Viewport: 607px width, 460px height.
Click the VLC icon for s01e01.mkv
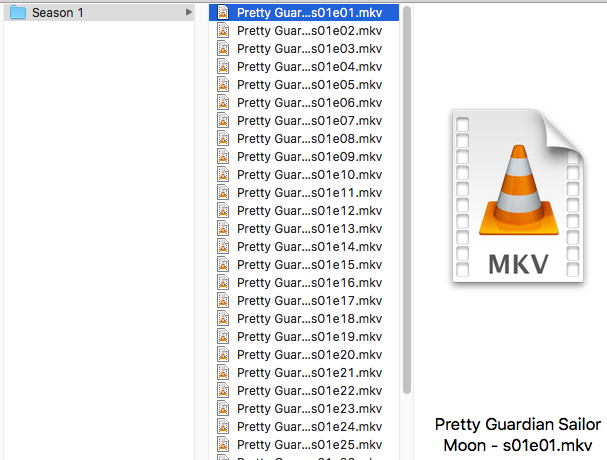(x=223, y=12)
